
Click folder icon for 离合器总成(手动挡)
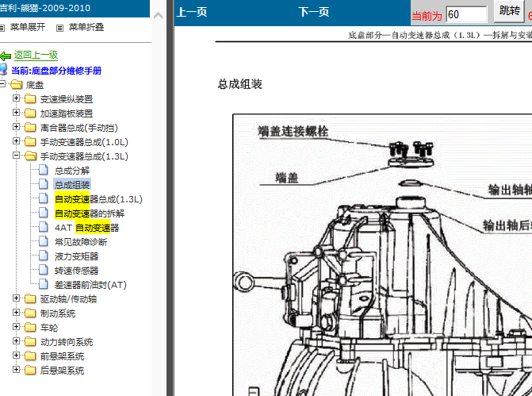click(x=30, y=127)
